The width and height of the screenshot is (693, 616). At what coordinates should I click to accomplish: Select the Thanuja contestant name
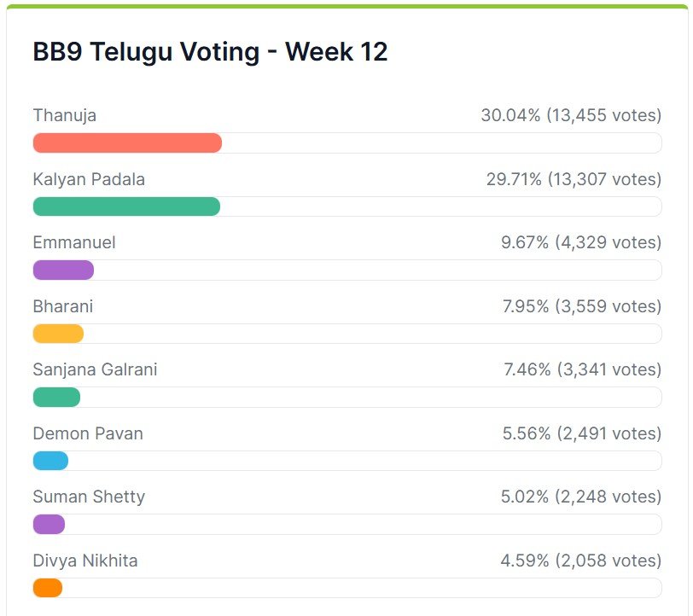click(x=64, y=115)
